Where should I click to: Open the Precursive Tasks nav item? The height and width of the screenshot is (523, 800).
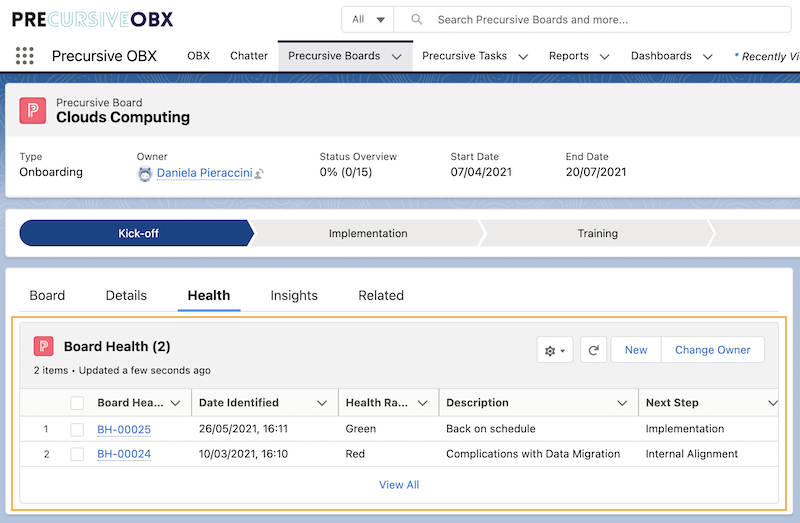(x=464, y=56)
